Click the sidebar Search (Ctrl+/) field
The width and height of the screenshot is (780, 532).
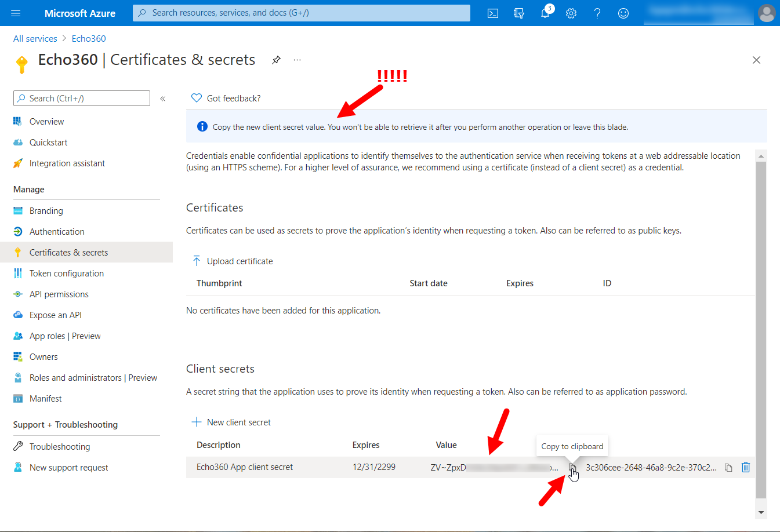coord(82,99)
